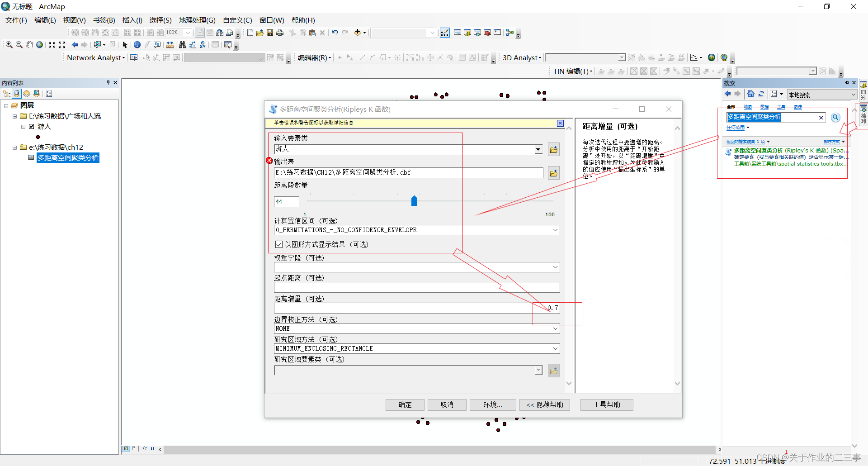The height and width of the screenshot is (466, 868).
Task: Collapse E:\练习数据\广场和人流 folder node
Action: pos(14,116)
